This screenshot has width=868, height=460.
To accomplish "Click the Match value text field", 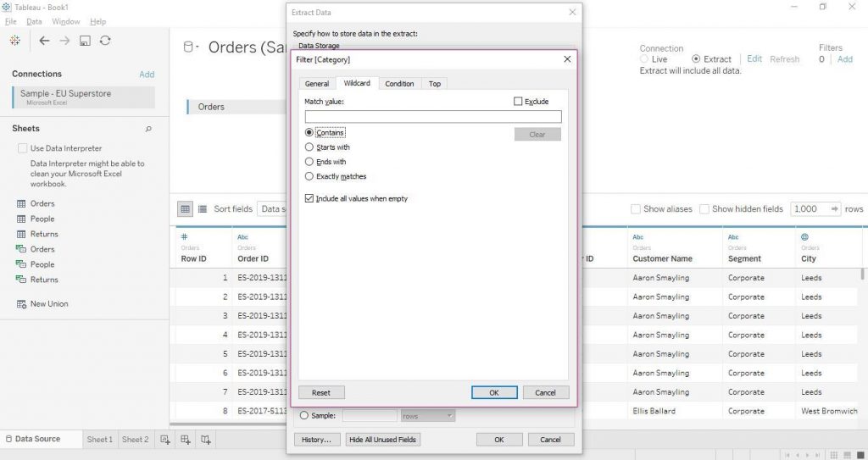I will coord(433,117).
